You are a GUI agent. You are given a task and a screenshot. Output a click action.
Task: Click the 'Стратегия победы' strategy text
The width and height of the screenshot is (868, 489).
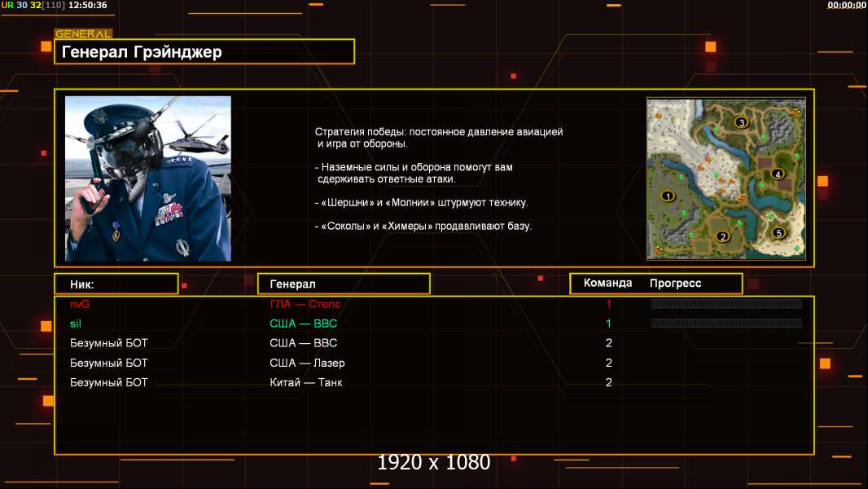[x=439, y=138]
